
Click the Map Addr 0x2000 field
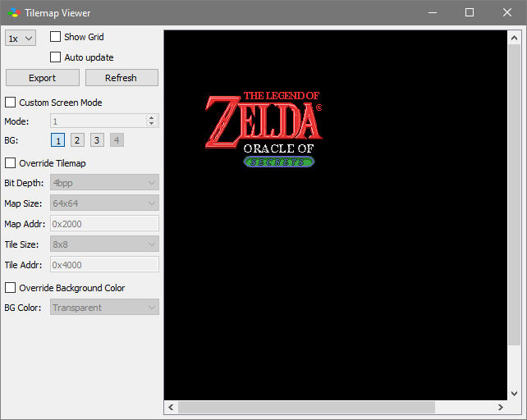(x=104, y=224)
